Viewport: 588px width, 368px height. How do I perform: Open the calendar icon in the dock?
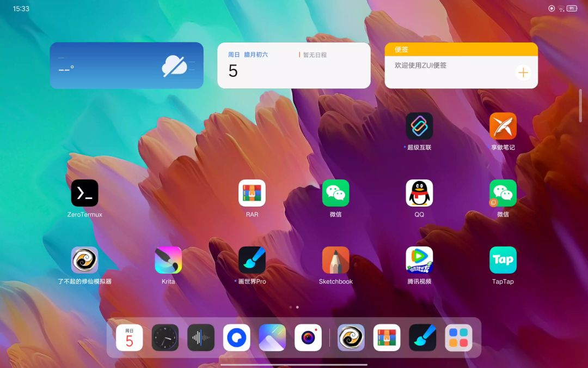point(130,338)
